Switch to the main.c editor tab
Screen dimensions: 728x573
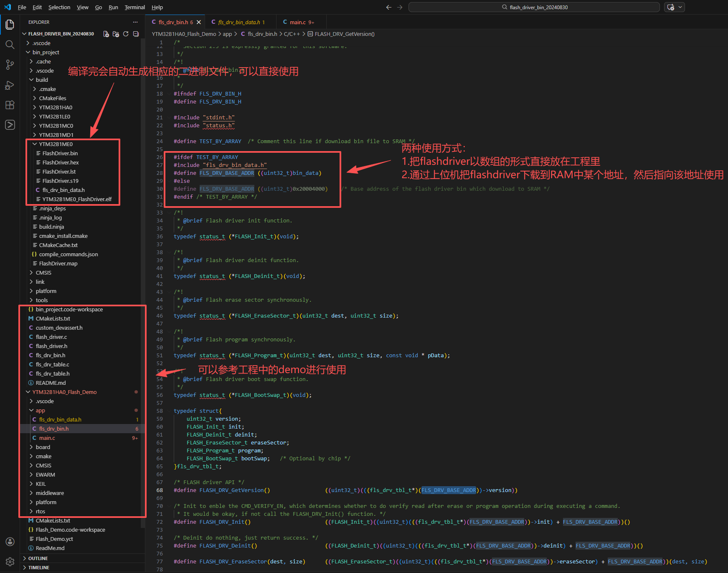[298, 22]
